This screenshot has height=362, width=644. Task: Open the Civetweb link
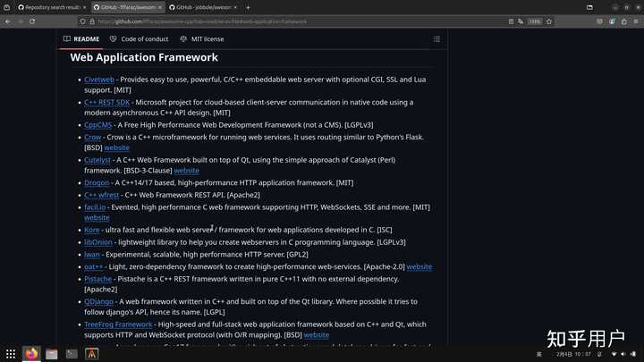(99, 80)
